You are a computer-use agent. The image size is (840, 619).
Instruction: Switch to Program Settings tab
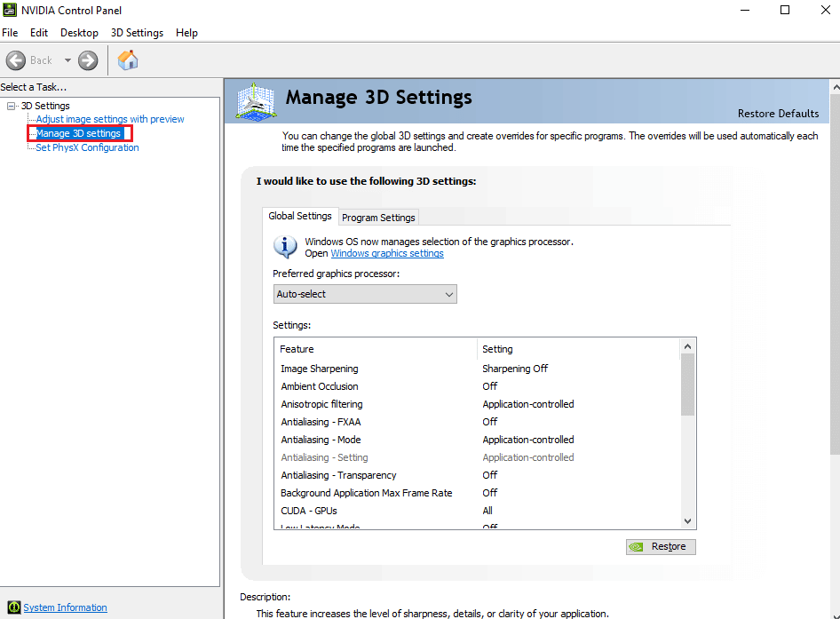[378, 218]
